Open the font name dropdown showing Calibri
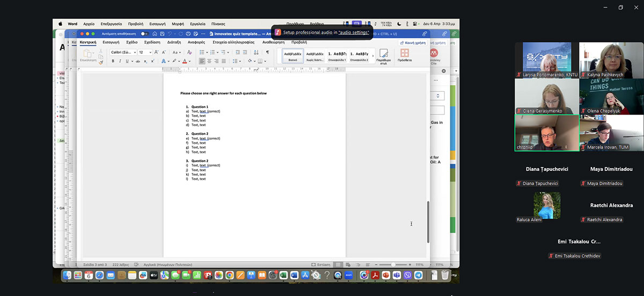This screenshot has height=296, width=644. 123,52
